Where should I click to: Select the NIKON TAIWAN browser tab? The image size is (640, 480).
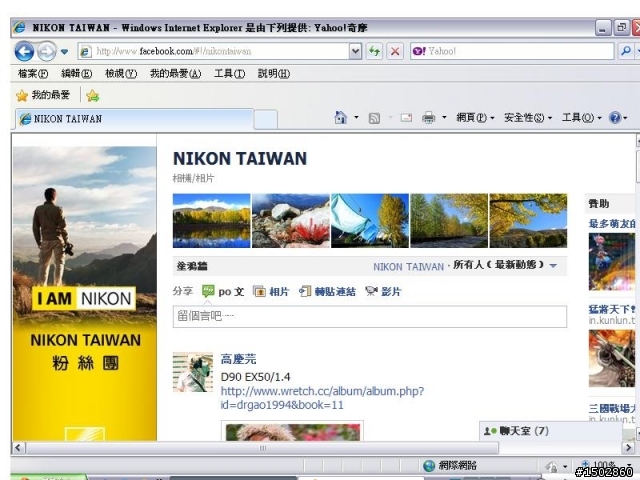tap(135, 119)
